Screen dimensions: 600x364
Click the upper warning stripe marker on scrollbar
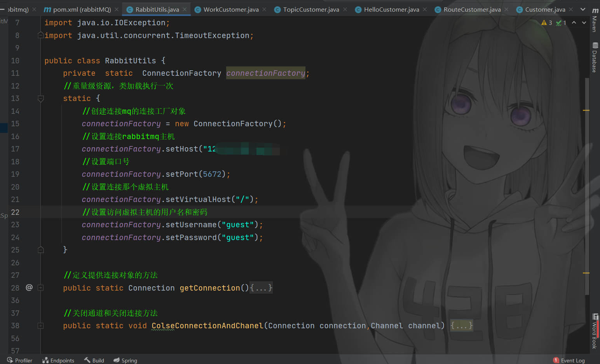(x=586, y=111)
